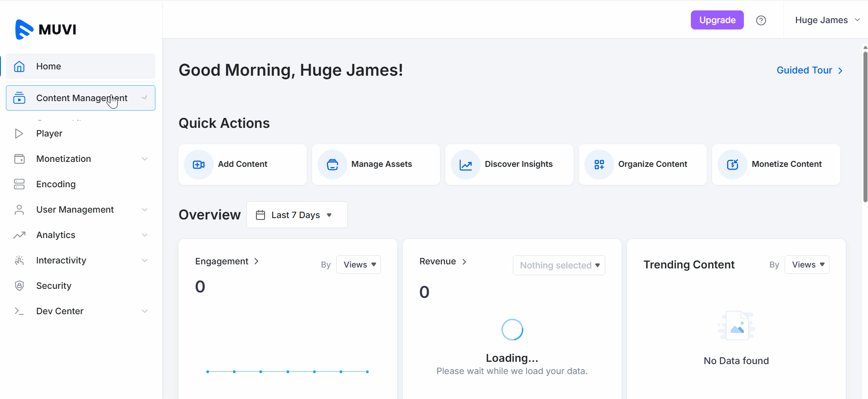The image size is (868, 399).
Task: Open the Last 7 Days date dropdown
Action: coord(297,215)
